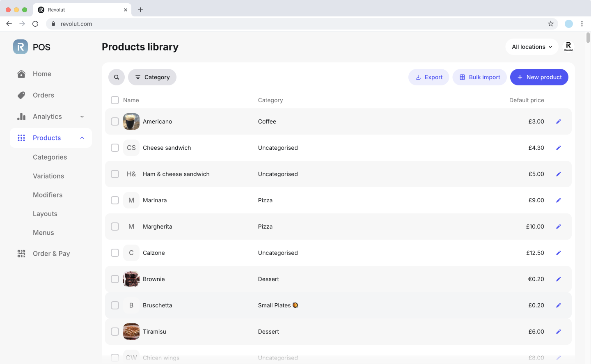Go to Orders in the sidebar

[x=44, y=95]
